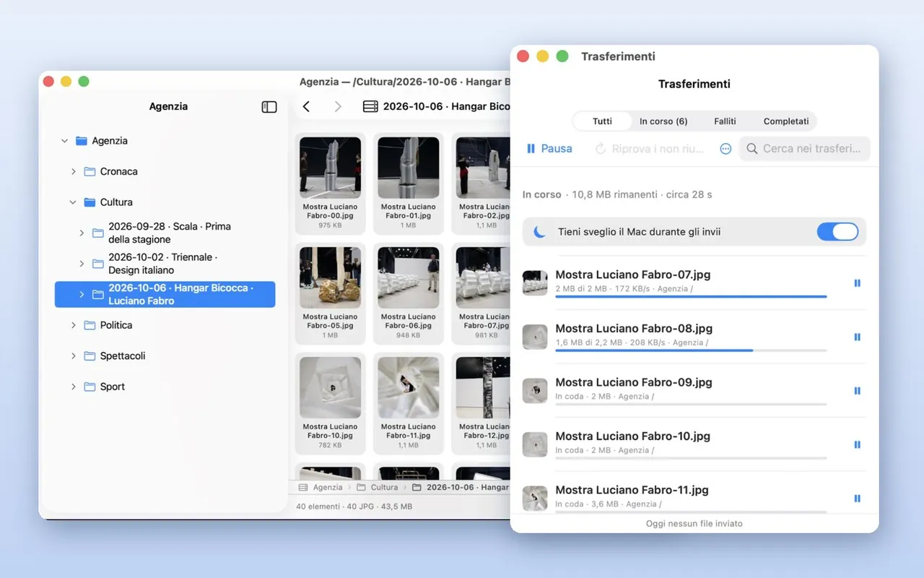The width and height of the screenshot is (924, 578).
Task: Click the Sport folder icon
Action: (x=90, y=387)
